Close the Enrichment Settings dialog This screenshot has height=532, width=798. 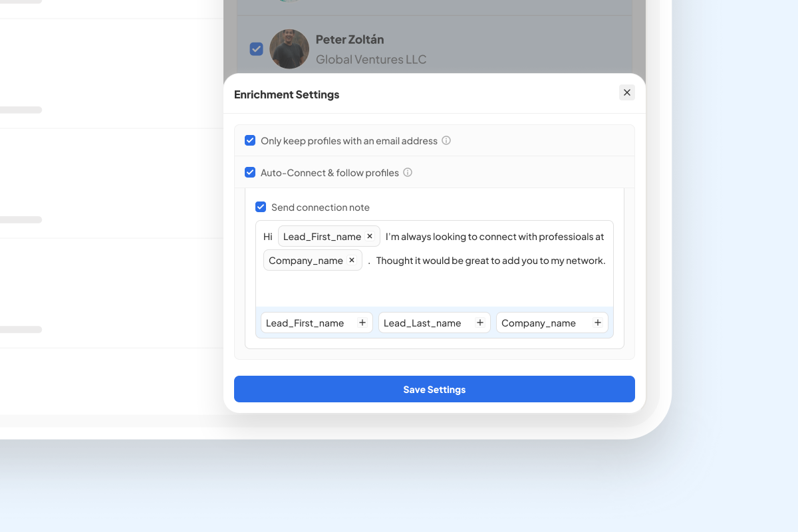click(626, 92)
